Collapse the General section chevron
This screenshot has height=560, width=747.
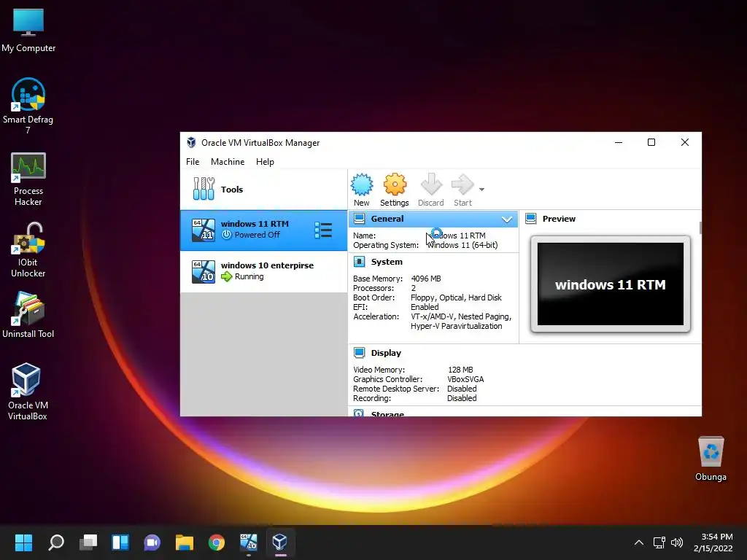tap(507, 219)
